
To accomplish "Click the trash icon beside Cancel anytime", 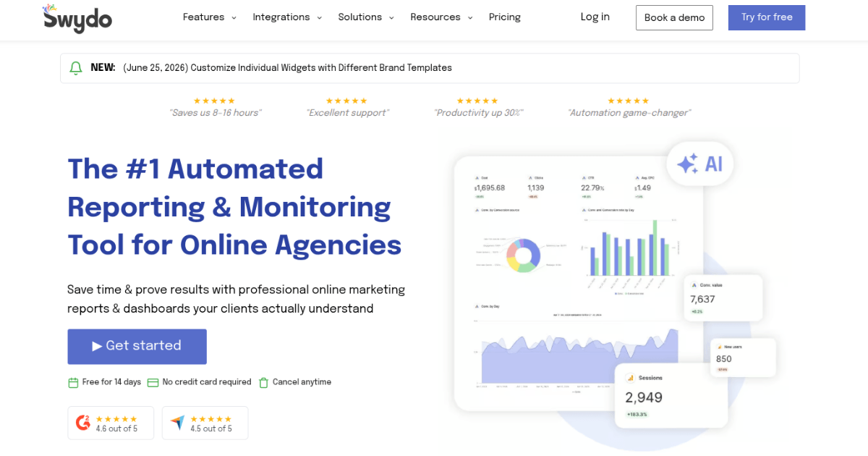I will 264,382.
